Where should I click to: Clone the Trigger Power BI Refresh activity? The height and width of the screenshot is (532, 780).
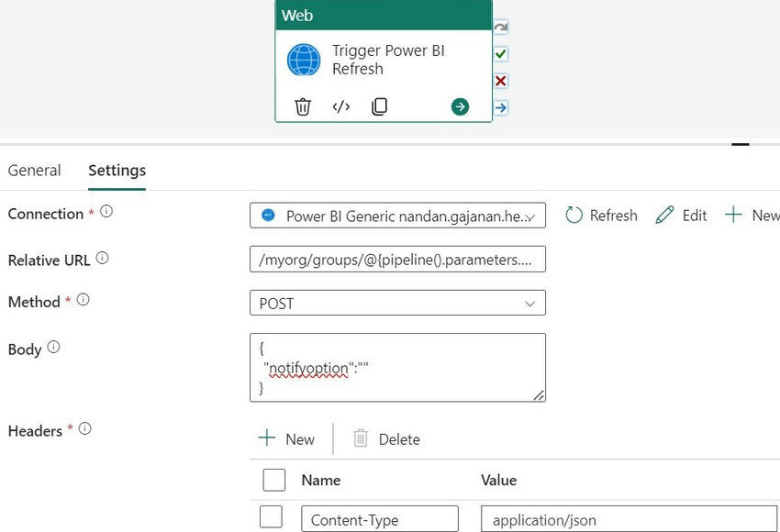(x=379, y=106)
